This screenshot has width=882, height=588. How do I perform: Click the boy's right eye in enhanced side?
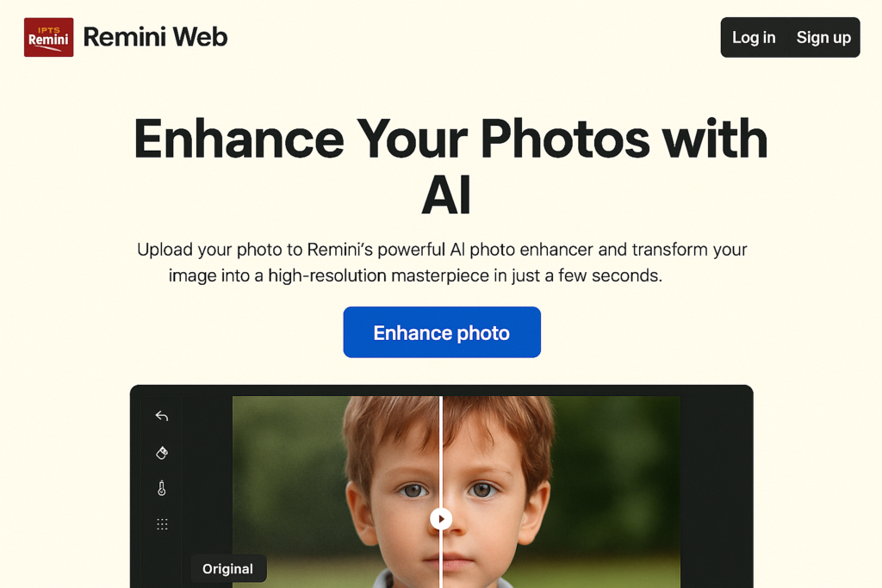[482, 490]
